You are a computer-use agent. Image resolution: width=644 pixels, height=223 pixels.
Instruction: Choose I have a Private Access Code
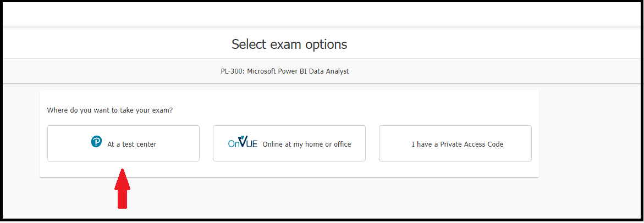pyautogui.click(x=455, y=143)
